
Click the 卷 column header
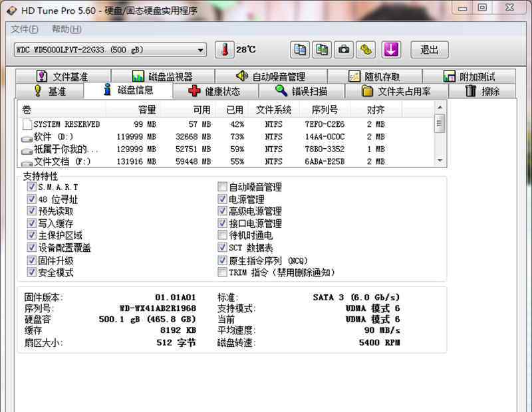(62, 110)
